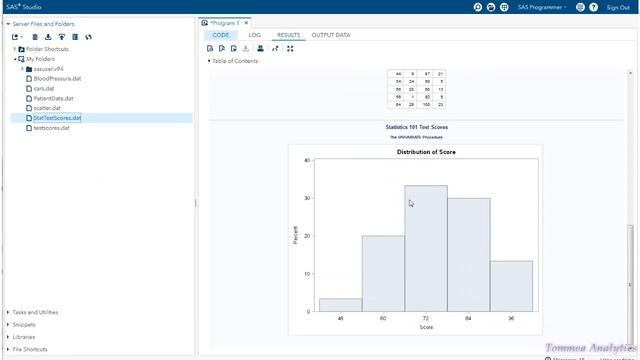Expand the Snippets section
Image resolution: width=640 pixels, height=360 pixels.
(x=8, y=325)
